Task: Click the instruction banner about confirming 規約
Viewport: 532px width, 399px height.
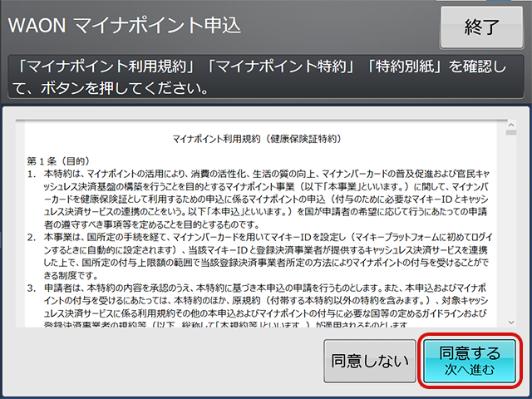Action: point(266,76)
